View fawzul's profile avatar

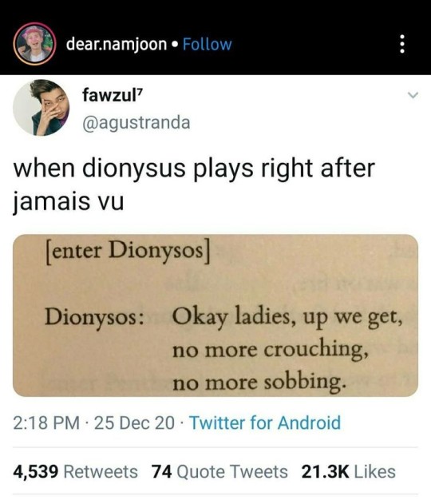(x=42, y=108)
